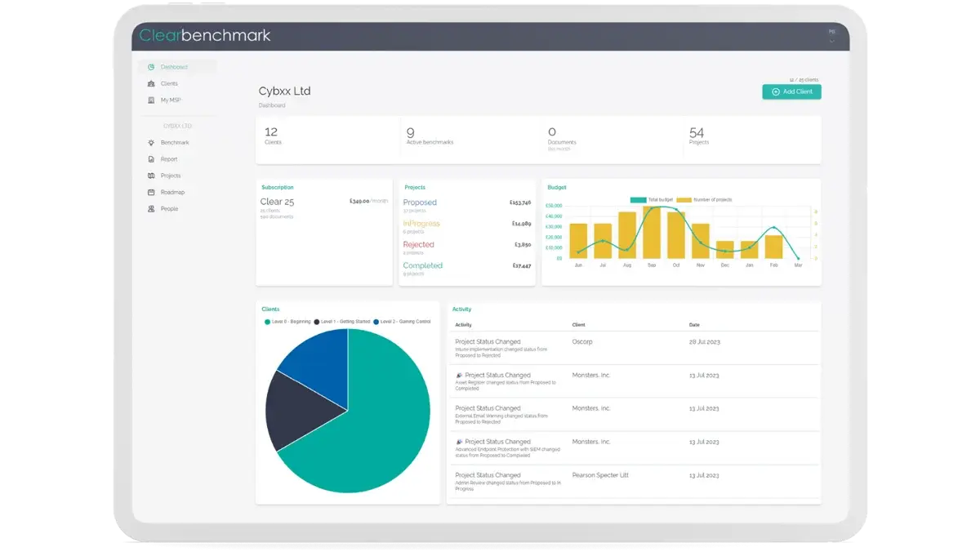Click the Clients icon in sidebar

[x=151, y=83]
